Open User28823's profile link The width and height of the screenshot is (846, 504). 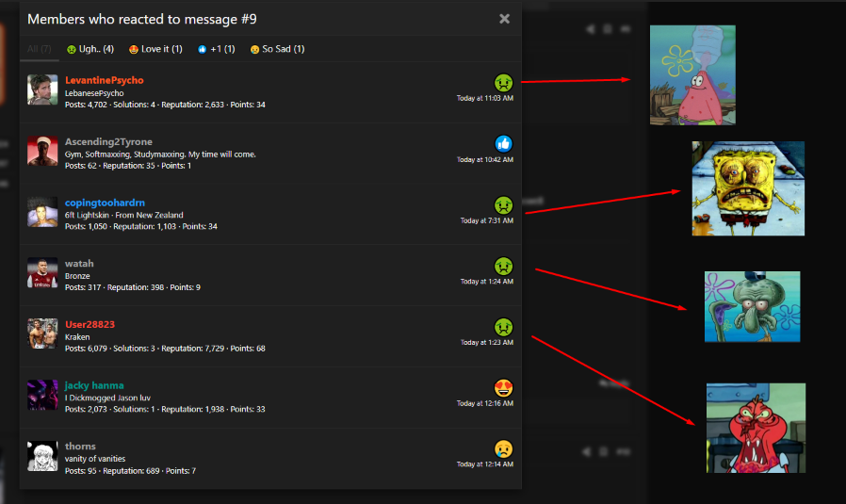[89, 325]
